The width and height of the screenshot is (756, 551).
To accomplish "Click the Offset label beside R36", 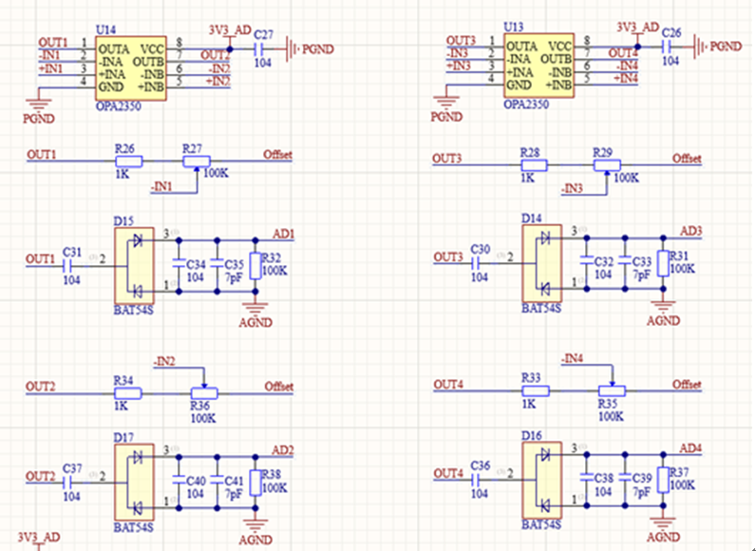I will pyautogui.click(x=278, y=387).
